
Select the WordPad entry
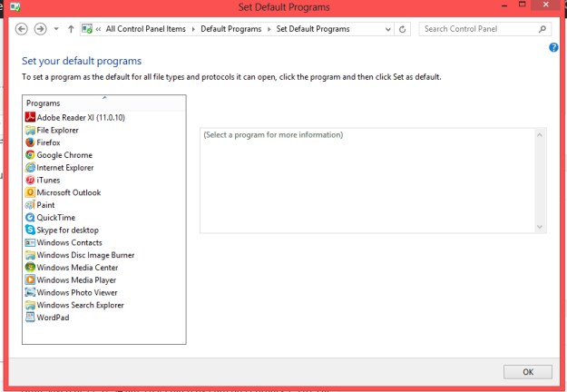tap(53, 318)
